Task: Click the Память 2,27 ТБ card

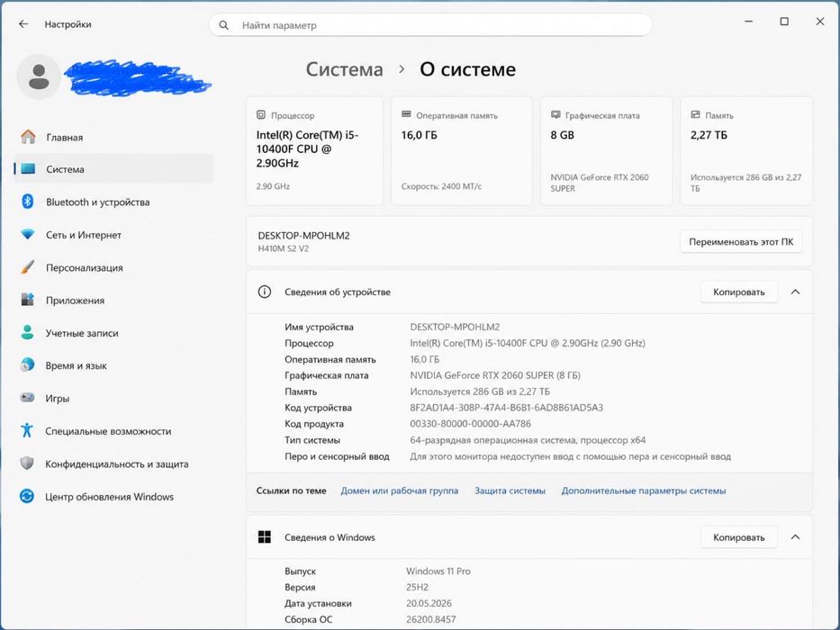Action: [746, 150]
